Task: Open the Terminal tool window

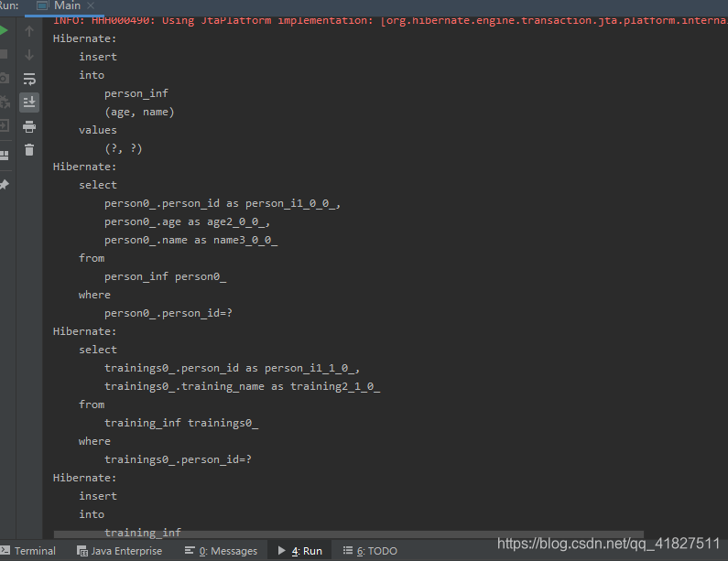Action: (28, 551)
